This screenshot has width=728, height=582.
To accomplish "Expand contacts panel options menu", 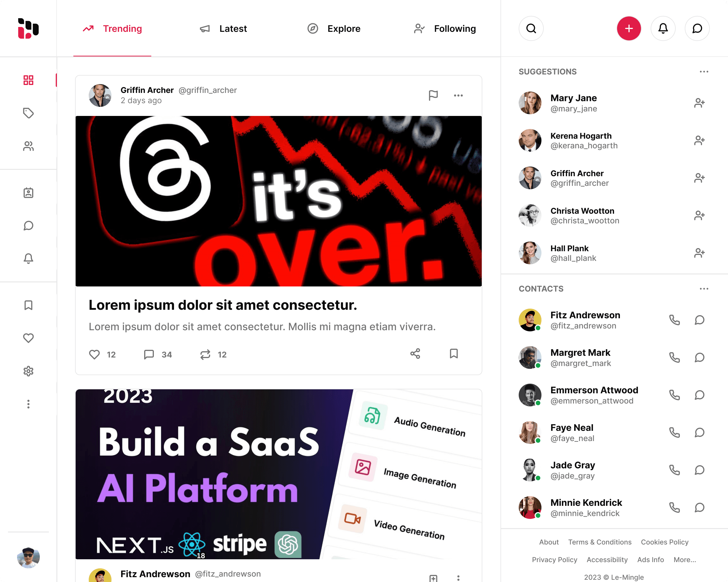I will pos(704,289).
